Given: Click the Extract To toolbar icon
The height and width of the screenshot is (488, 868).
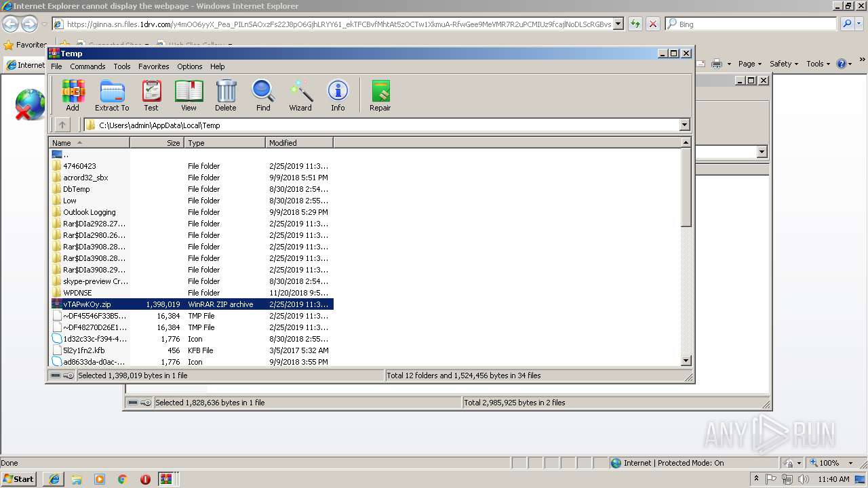Looking at the screenshot, I should click(112, 96).
